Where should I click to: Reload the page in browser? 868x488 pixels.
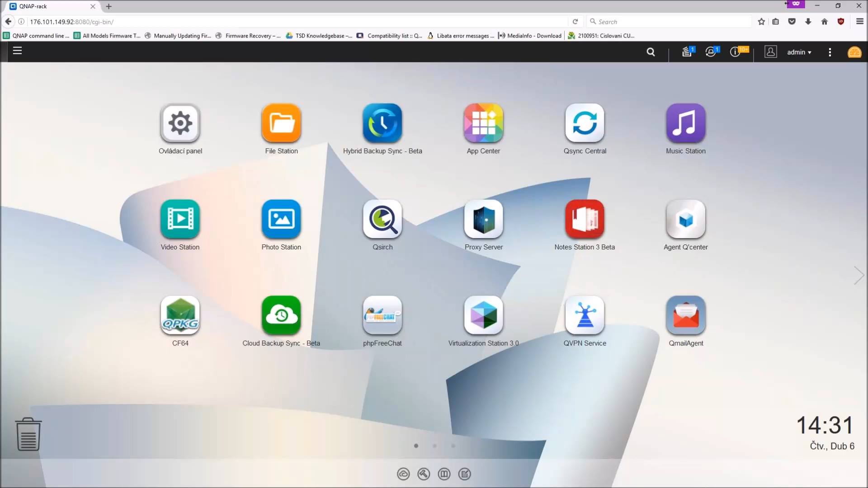click(x=575, y=22)
